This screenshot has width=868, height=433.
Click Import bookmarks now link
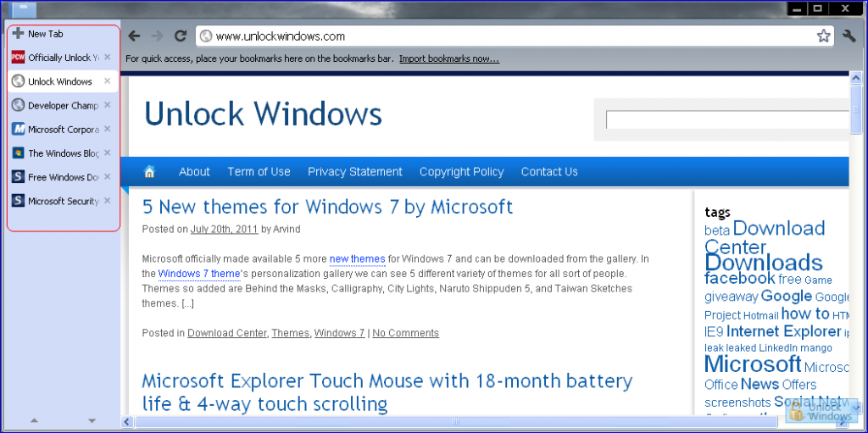pyautogui.click(x=449, y=58)
